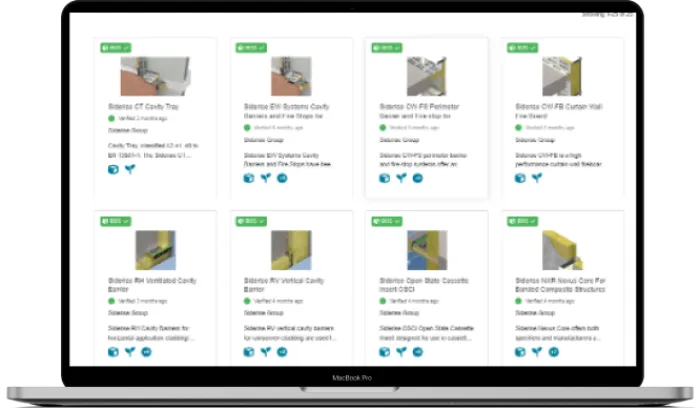Image resolution: width=700 pixels, height=409 pixels.
Task: Click the cube icon on RV Vertical Cavity Barrier card
Action: point(249,352)
